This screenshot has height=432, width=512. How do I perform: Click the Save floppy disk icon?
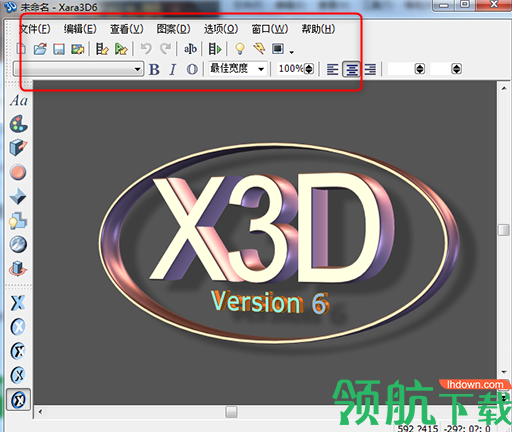pyautogui.click(x=59, y=49)
